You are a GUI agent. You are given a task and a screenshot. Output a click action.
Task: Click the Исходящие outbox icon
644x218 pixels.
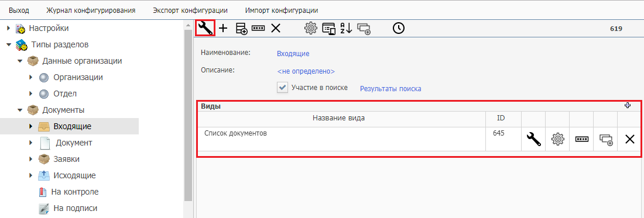coord(43,175)
